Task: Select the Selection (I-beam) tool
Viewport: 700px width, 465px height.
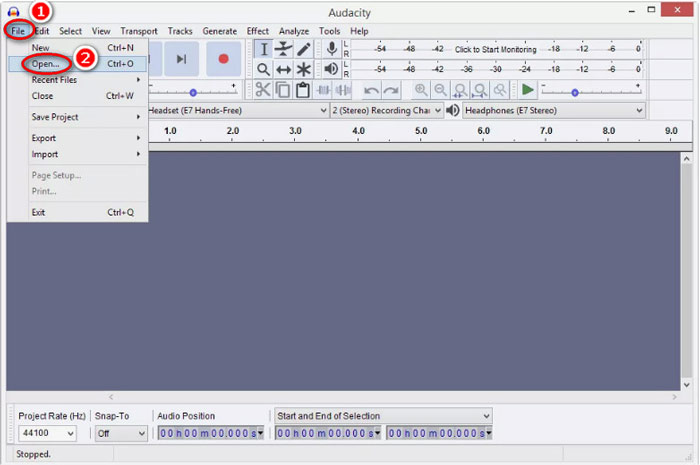Action: [263, 49]
